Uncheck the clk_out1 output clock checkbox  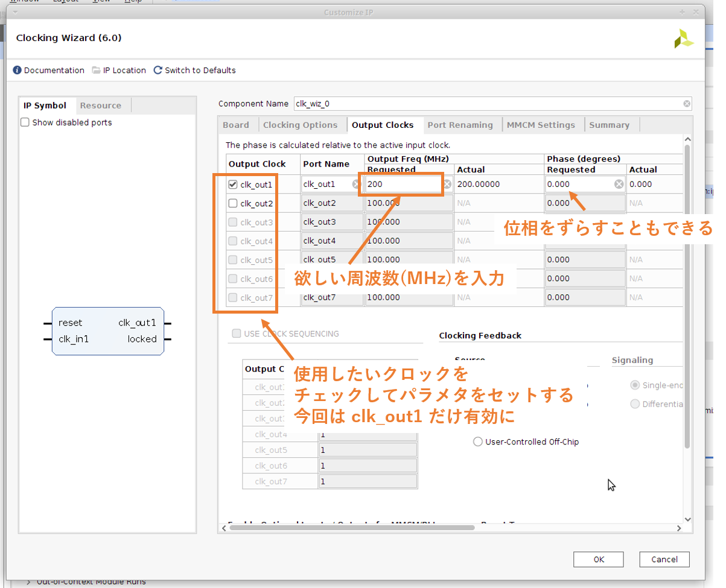click(x=233, y=185)
